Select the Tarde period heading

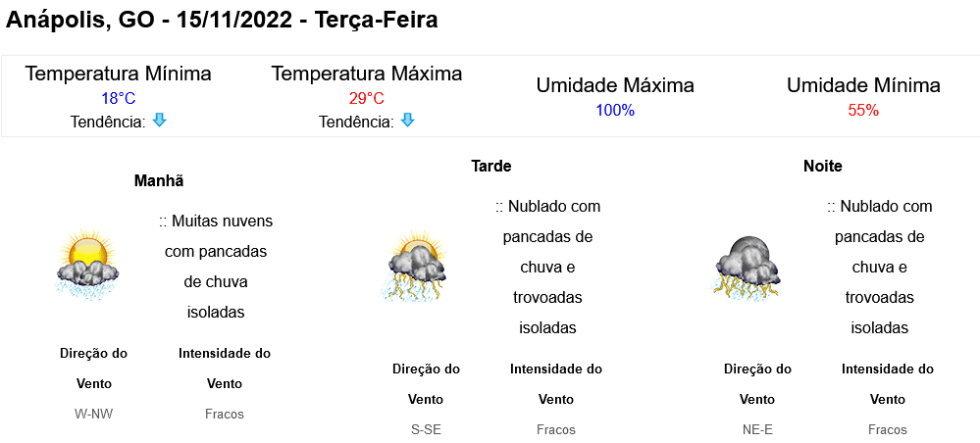(491, 167)
